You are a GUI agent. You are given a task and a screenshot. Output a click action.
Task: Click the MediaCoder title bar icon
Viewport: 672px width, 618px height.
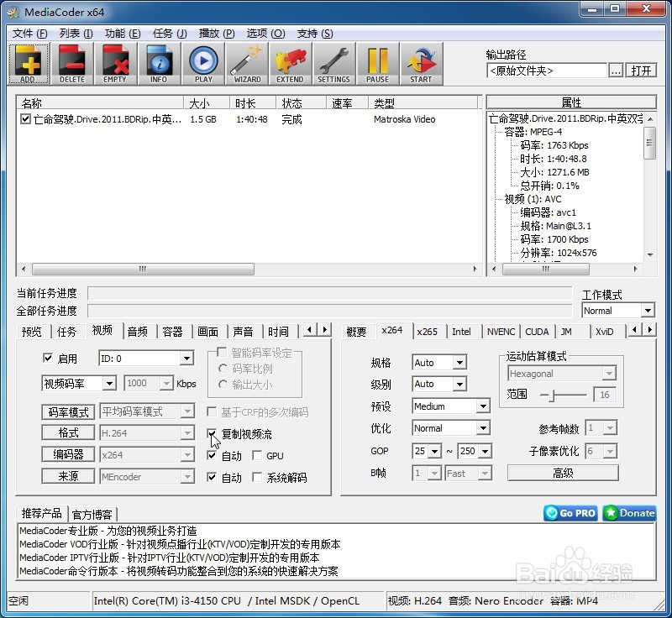pos(13,12)
